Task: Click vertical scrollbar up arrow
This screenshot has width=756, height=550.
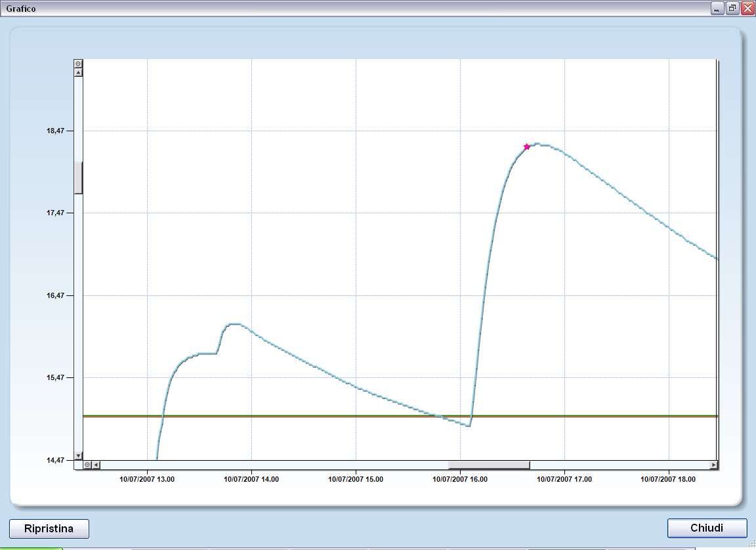Action: [x=78, y=72]
